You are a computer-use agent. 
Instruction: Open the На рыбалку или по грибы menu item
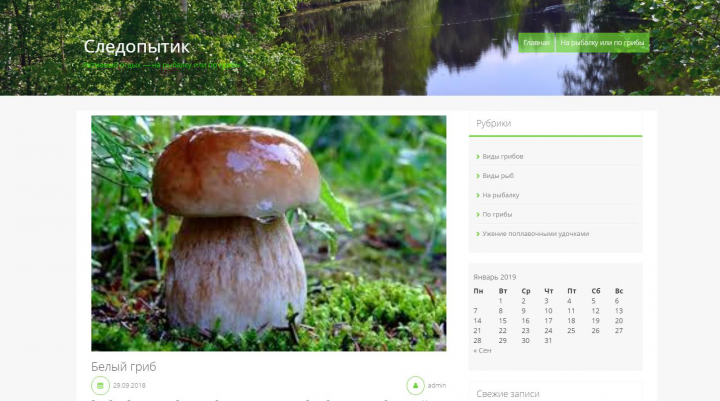coord(602,43)
